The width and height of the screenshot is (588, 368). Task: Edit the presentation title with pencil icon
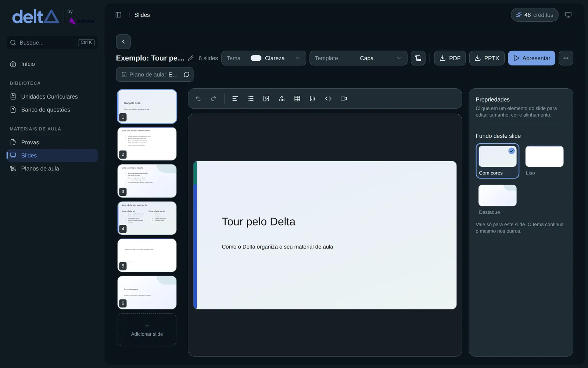191,58
